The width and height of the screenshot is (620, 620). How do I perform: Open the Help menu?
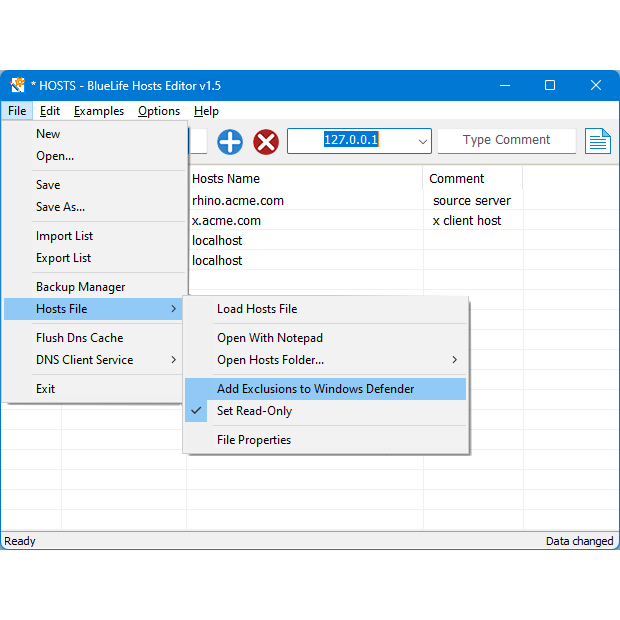click(206, 111)
